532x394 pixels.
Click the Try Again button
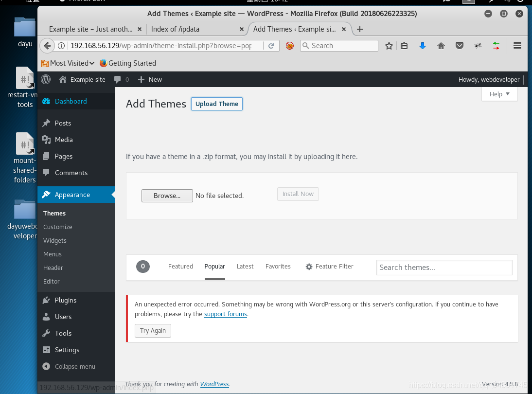[x=153, y=331]
